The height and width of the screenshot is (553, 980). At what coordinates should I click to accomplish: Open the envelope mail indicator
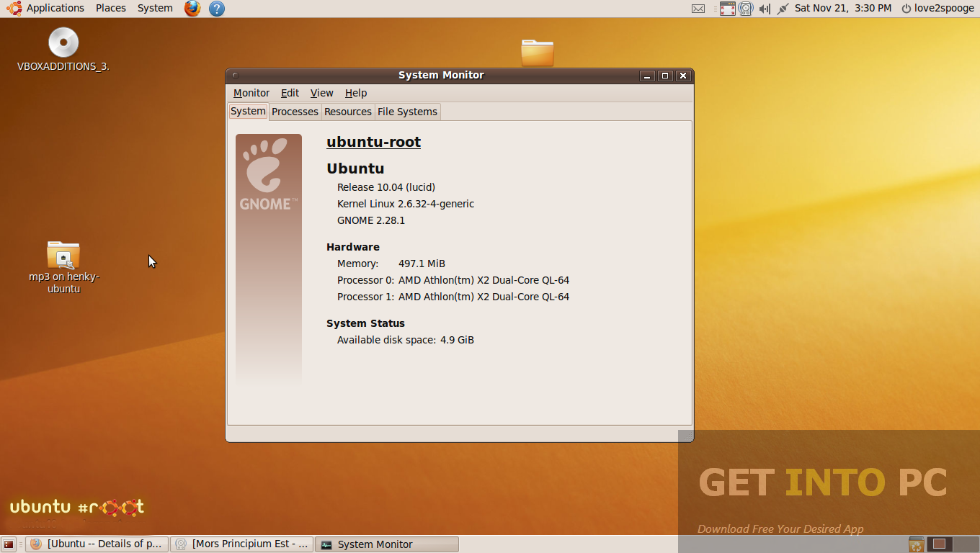point(698,9)
